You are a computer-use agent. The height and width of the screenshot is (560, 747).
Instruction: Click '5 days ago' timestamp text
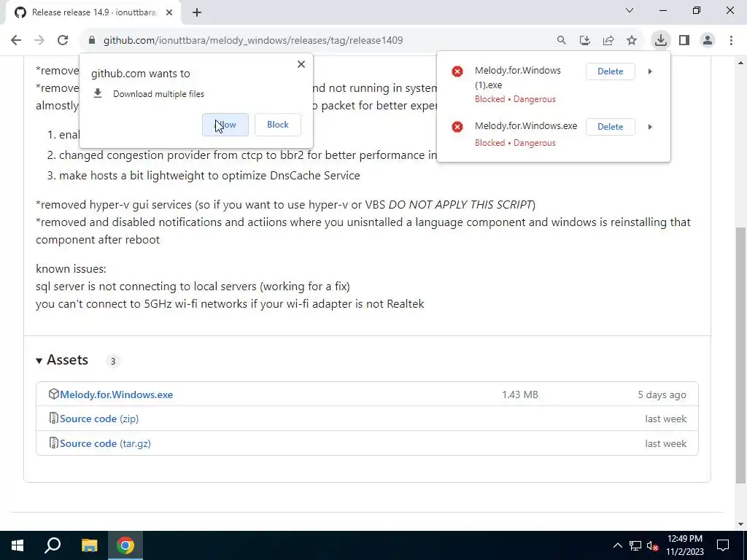(662, 394)
